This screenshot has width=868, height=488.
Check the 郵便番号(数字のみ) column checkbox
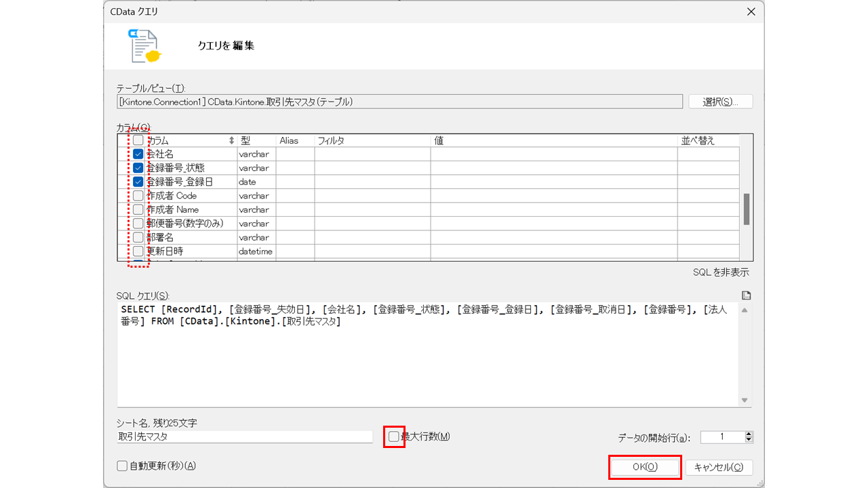point(138,224)
